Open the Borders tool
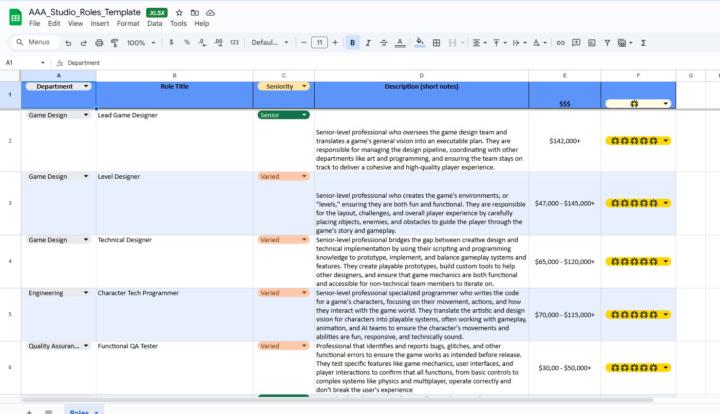The height and width of the screenshot is (414, 720). (438, 43)
